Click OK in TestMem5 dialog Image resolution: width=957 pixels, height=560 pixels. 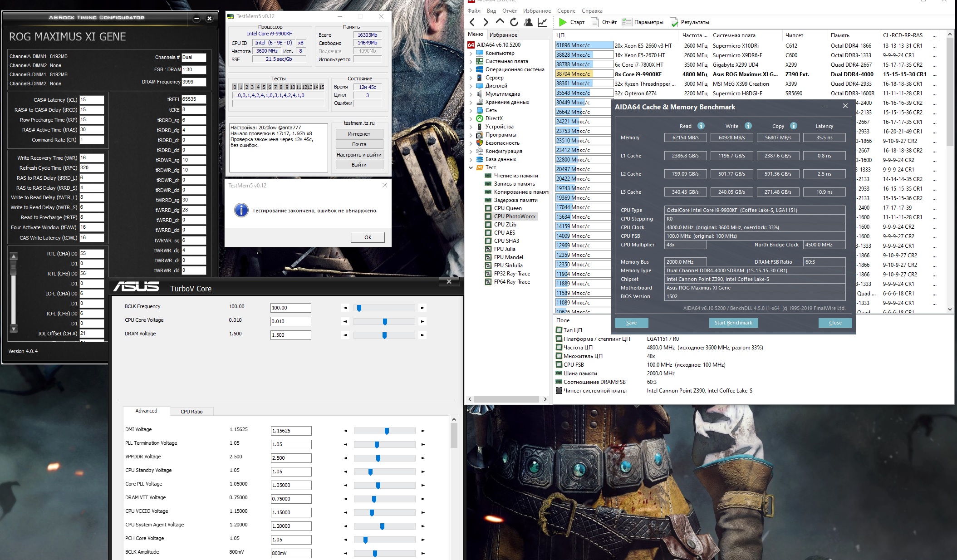point(368,237)
